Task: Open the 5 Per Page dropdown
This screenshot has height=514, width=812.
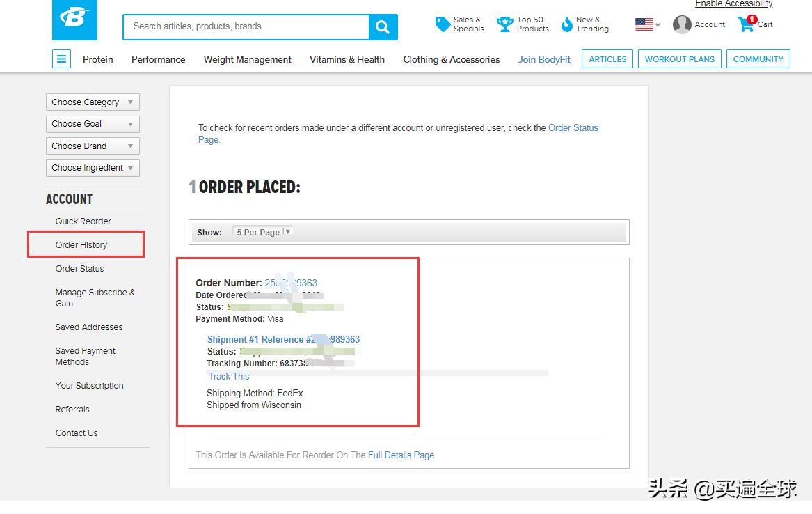Action: click(x=263, y=232)
